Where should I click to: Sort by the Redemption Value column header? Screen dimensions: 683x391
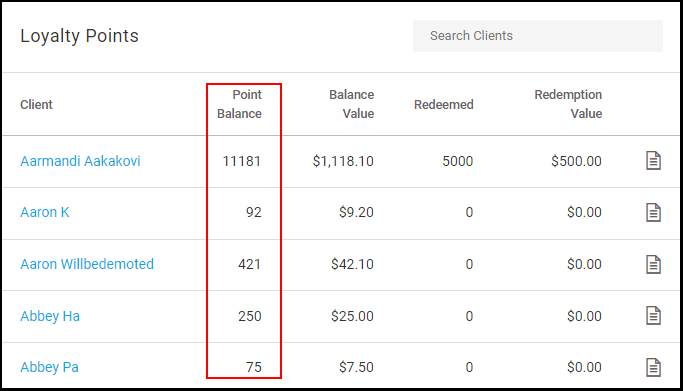tap(568, 104)
